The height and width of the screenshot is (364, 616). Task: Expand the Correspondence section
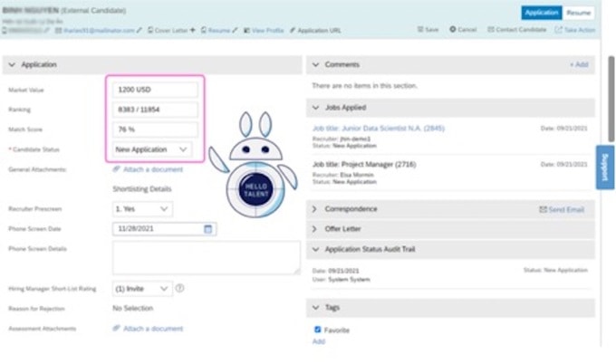[314, 209]
